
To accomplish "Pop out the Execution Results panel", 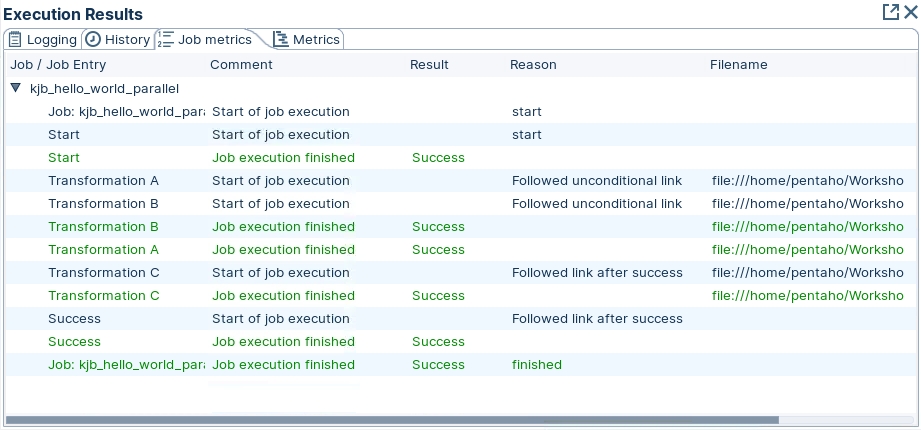I will coord(890,13).
